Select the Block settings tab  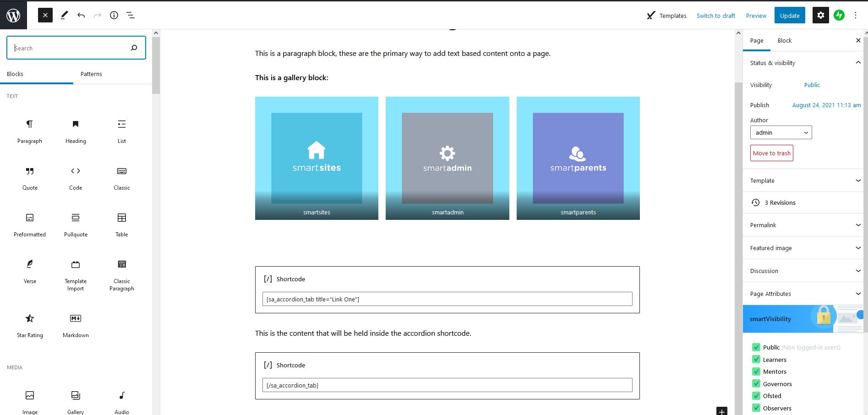pyautogui.click(x=785, y=40)
